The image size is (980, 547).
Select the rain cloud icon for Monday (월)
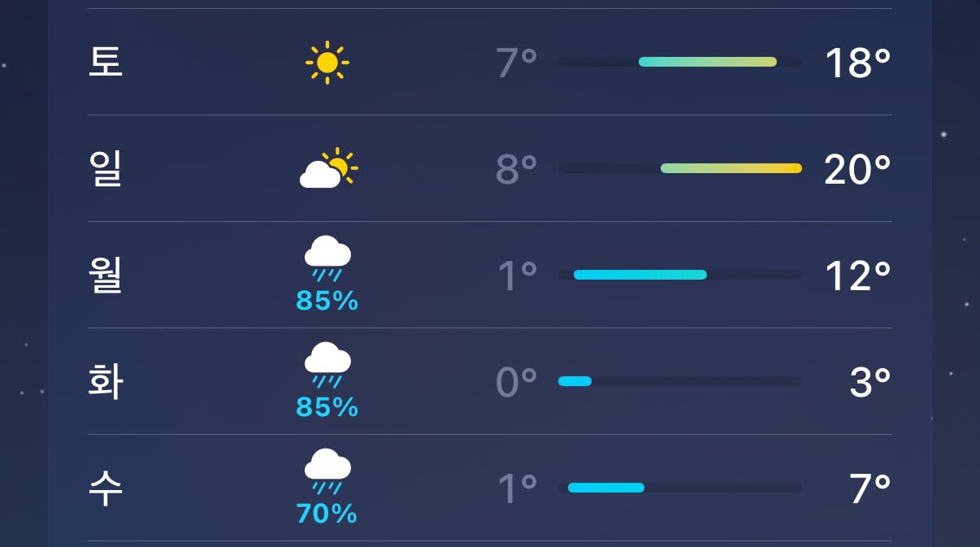[327, 258]
